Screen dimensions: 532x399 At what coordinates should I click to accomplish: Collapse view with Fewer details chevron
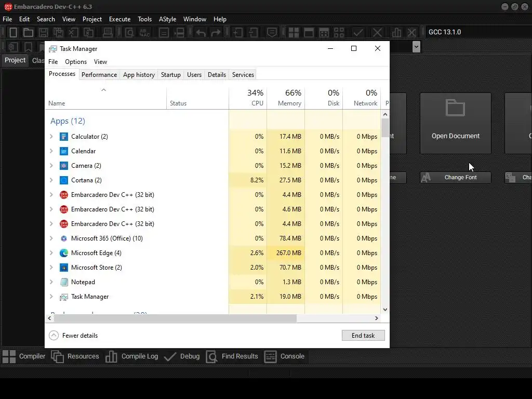54,336
